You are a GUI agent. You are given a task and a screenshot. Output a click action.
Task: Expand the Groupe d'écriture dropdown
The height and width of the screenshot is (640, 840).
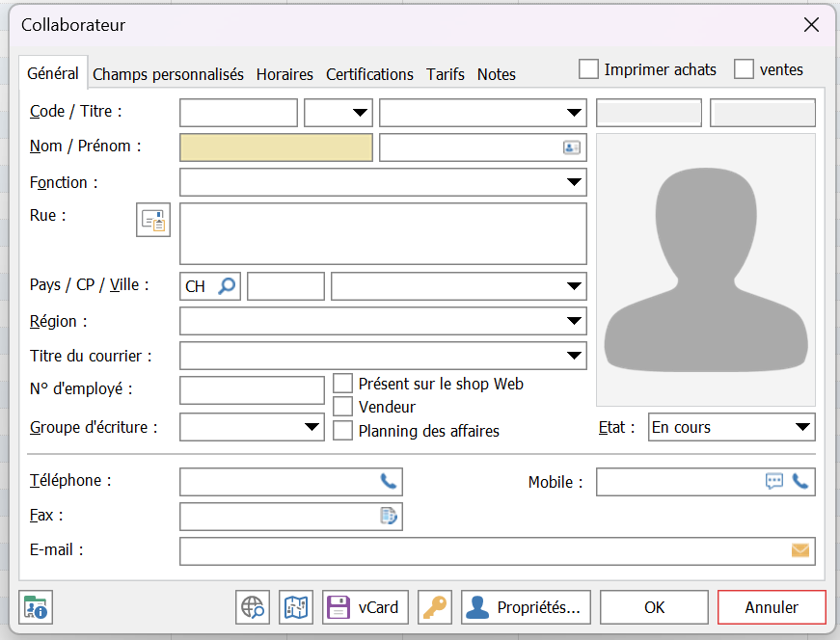click(312, 427)
